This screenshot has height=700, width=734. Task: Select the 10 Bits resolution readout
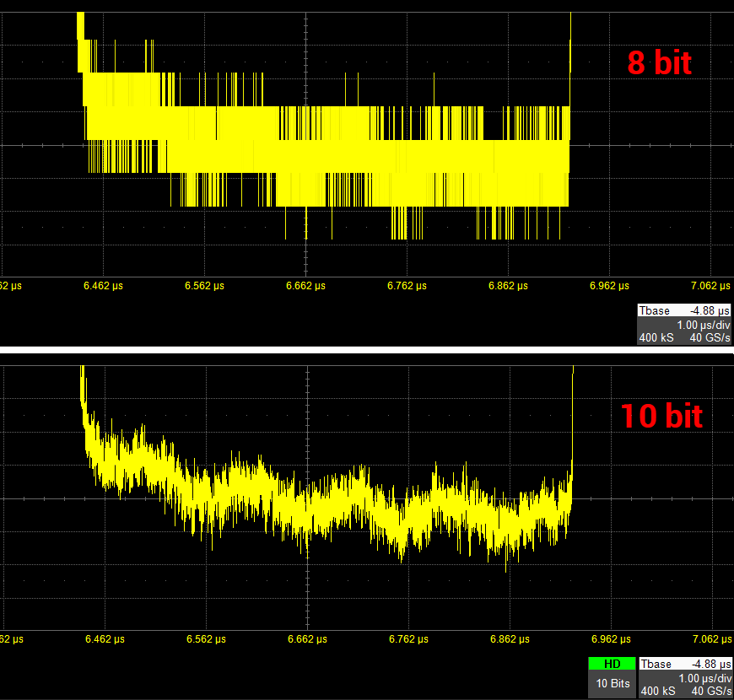pyautogui.click(x=612, y=683)
